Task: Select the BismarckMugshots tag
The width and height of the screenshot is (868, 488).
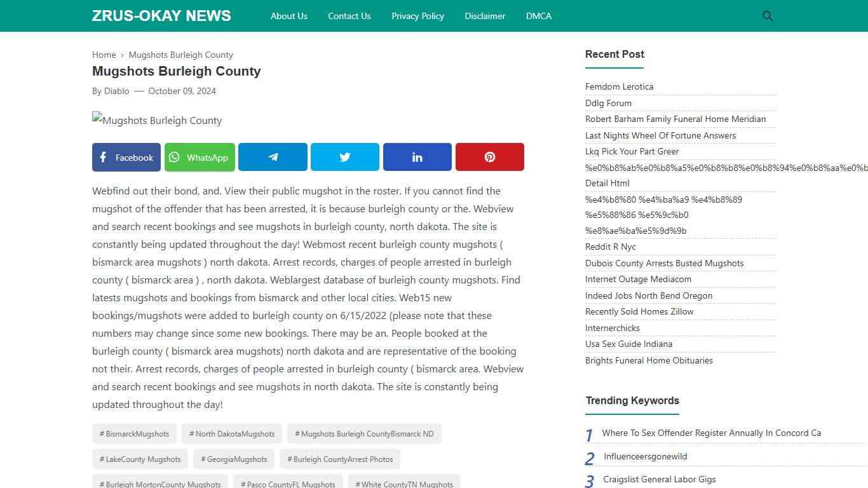Action: tap(133, 433)
